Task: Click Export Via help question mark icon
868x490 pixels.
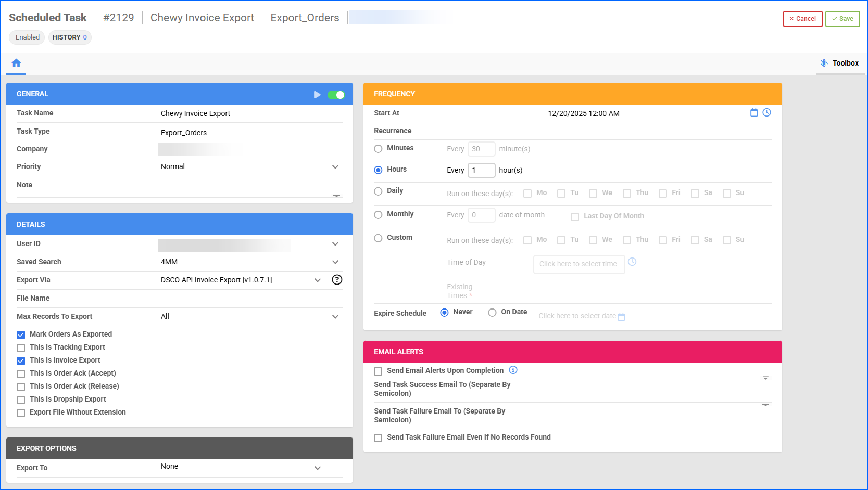Action: pos(337,280)
